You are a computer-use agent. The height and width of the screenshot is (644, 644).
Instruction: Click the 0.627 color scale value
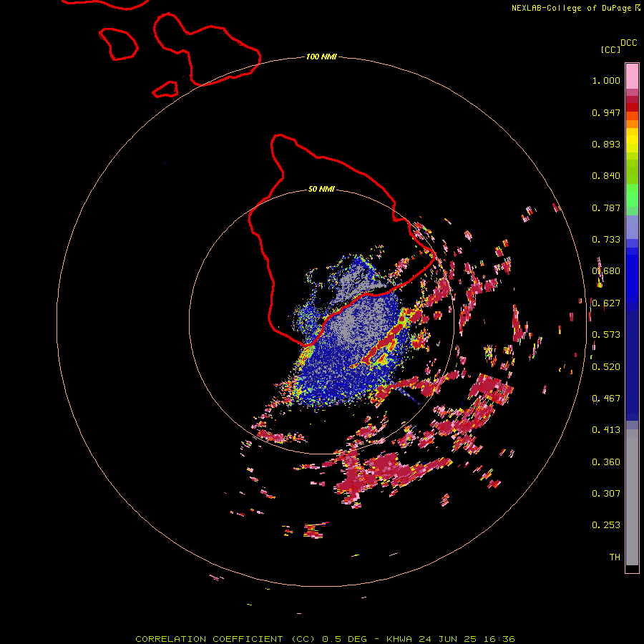[606, 303]
